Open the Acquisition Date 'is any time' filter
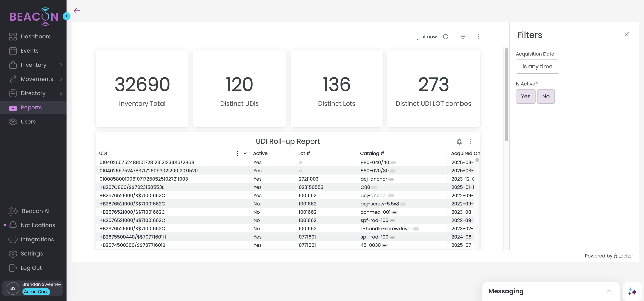The image size is (644, 301). (537, 67)
